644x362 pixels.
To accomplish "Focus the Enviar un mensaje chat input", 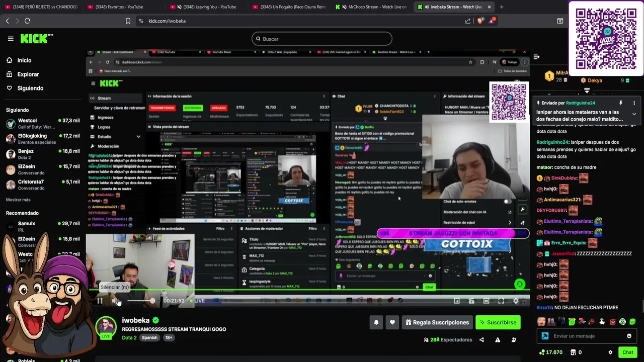I will click(588, 336).
